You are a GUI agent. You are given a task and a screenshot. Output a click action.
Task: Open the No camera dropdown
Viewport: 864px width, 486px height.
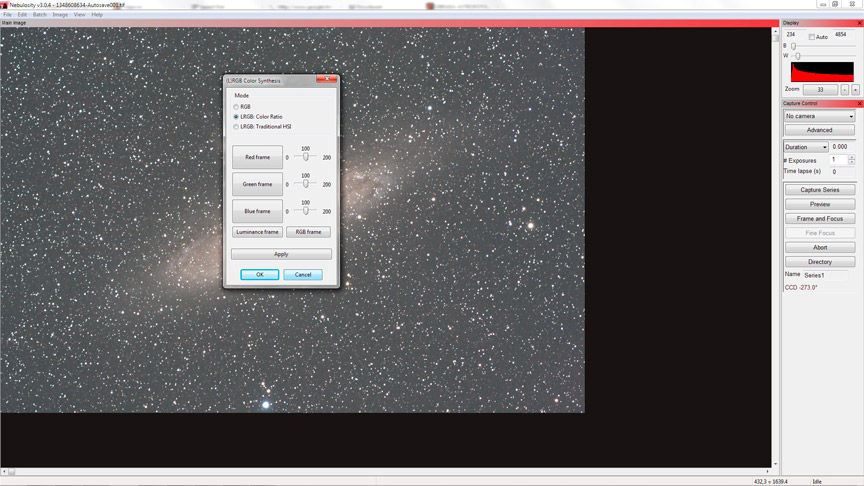pos(819,116)
